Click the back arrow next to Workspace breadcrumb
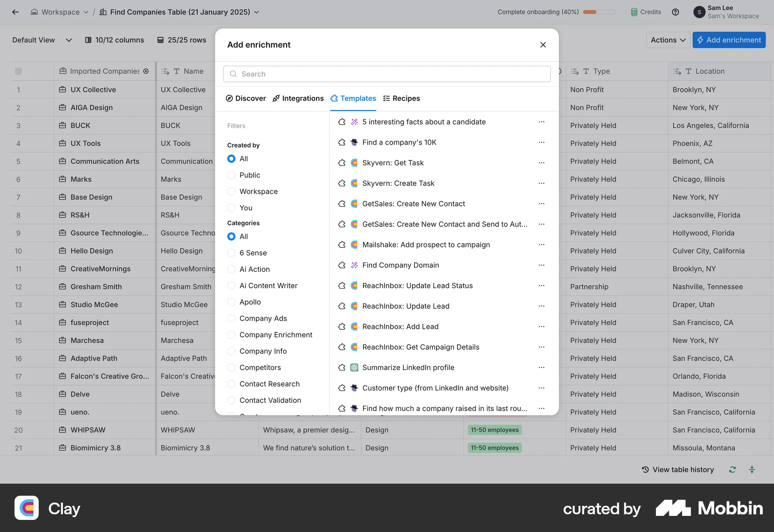Viewport: 774px width, 532px height. 15,12
